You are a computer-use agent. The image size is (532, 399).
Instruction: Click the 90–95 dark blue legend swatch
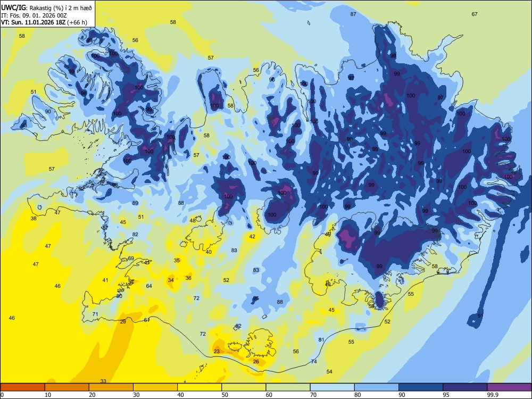(x=421, y=387)
